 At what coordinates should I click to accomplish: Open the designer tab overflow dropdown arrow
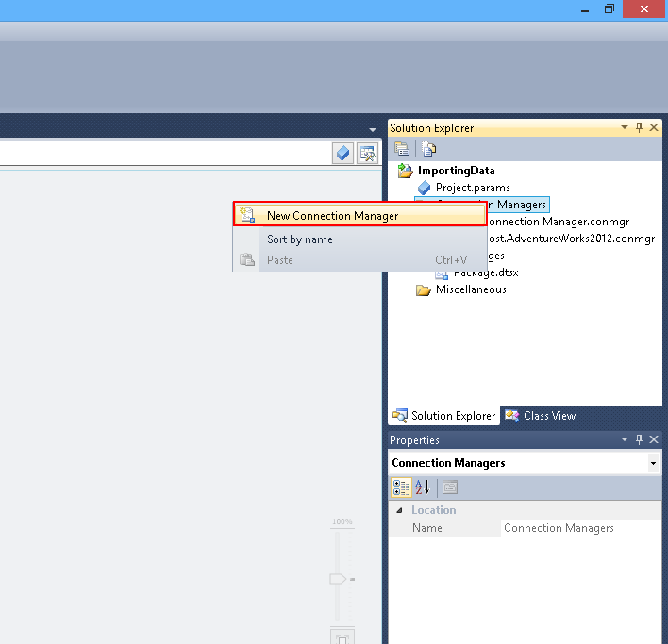[x=373, y=130]
